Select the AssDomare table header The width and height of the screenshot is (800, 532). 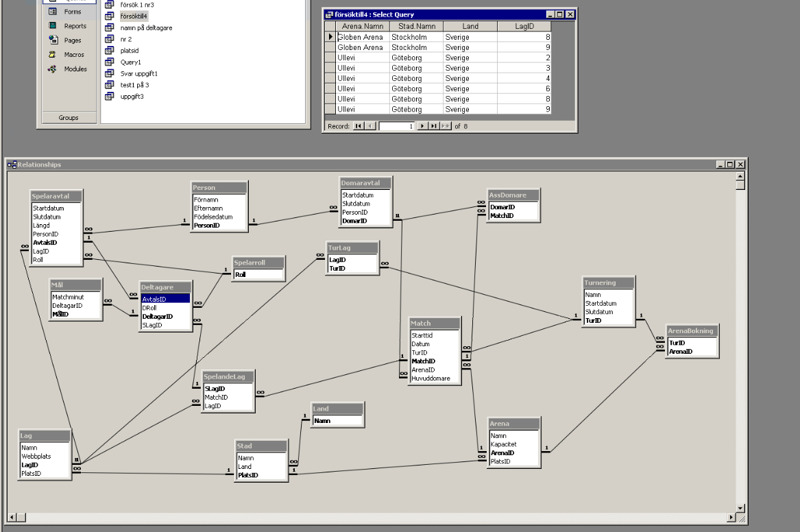click(513, 195)
